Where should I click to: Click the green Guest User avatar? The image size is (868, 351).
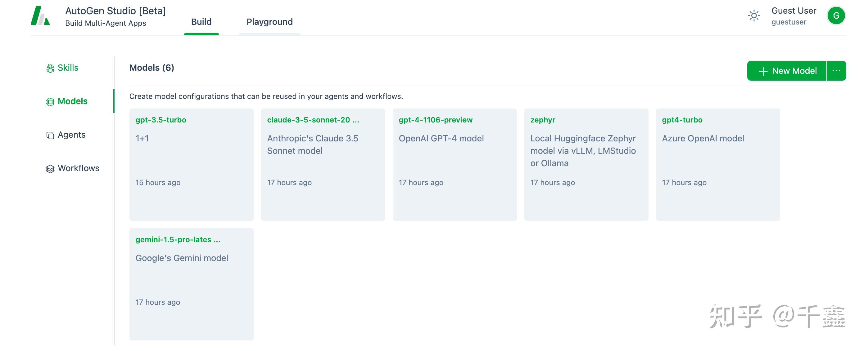click(836, 16)
